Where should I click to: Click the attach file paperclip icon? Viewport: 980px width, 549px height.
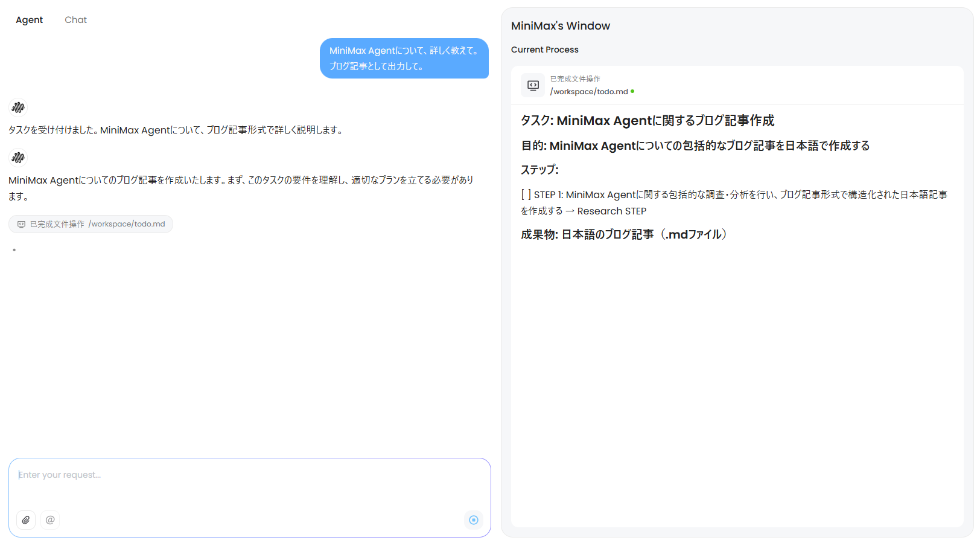pyautogui.click(x=26, y=520)
